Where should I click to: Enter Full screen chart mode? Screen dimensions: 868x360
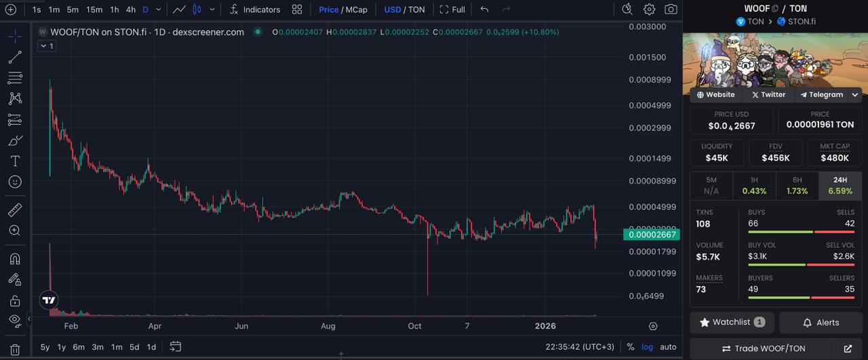[452, 9]
